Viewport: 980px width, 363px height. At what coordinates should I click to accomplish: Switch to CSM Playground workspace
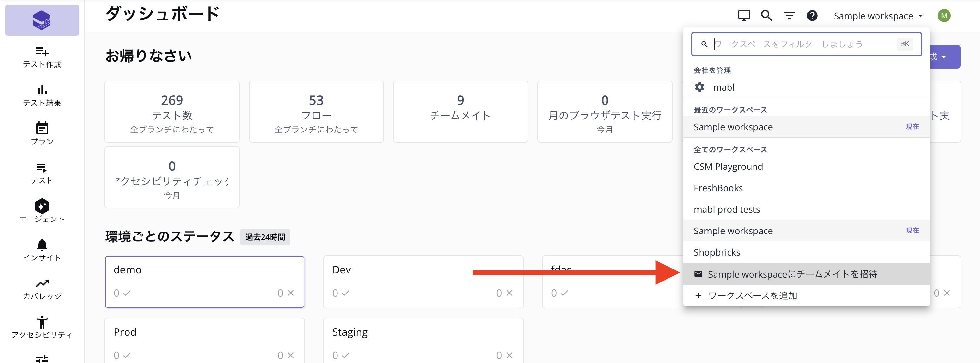806,167
